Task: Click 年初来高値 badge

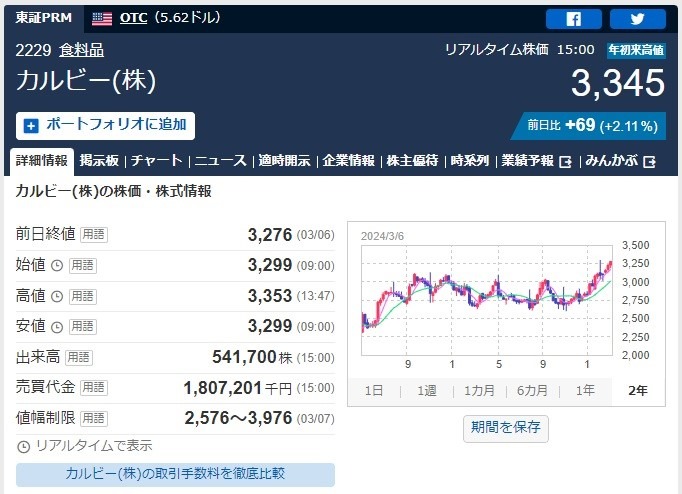Action: click(636, 50)
